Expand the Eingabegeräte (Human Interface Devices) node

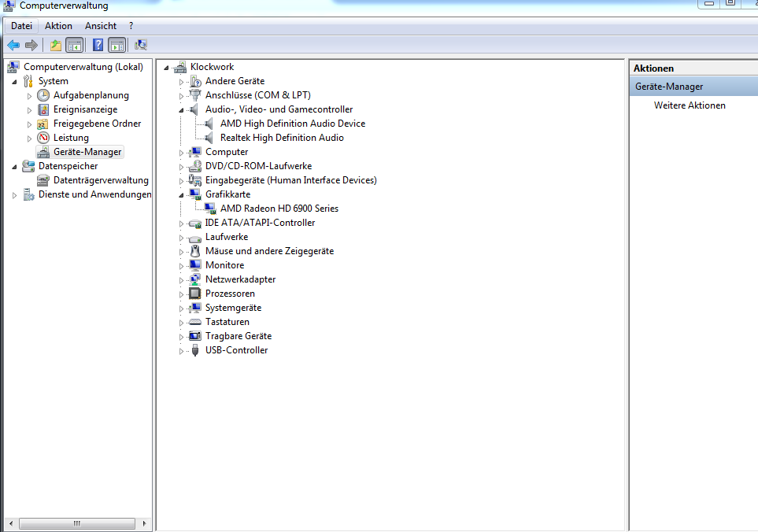pos(182,181)
